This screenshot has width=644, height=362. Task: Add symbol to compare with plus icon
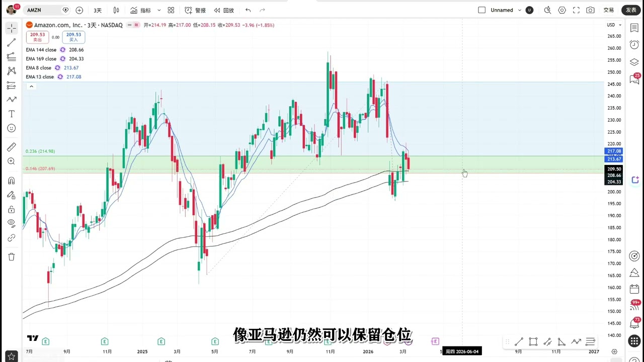79,10
